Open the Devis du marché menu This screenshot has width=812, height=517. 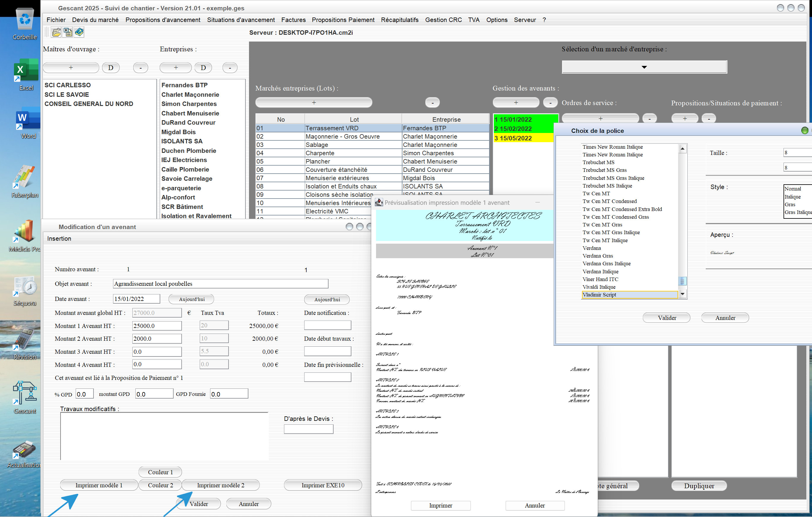click(95, 20)
